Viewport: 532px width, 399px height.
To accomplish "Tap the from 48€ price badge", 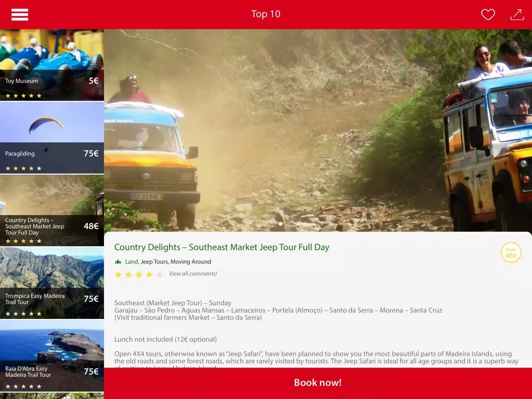I will [x=511, y=252].
